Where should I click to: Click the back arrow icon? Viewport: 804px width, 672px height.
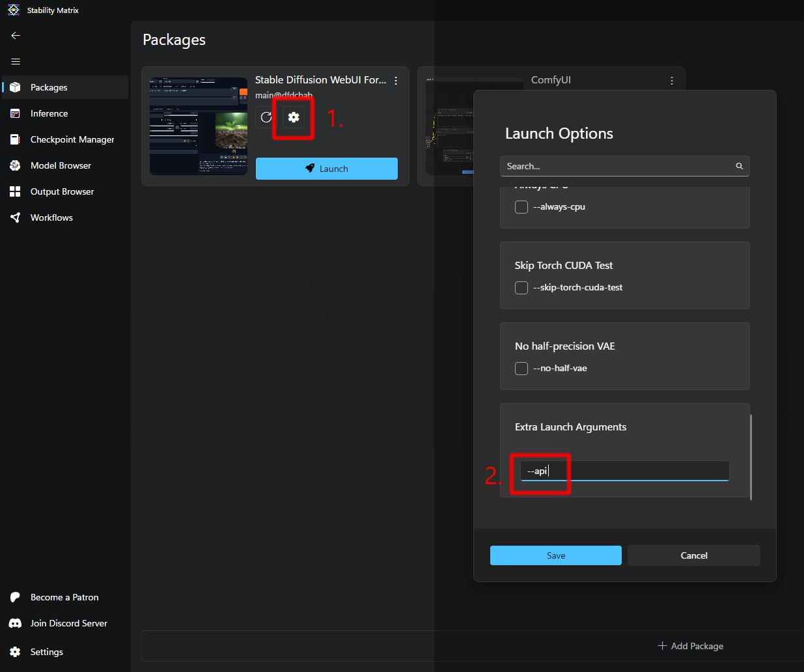16,36
